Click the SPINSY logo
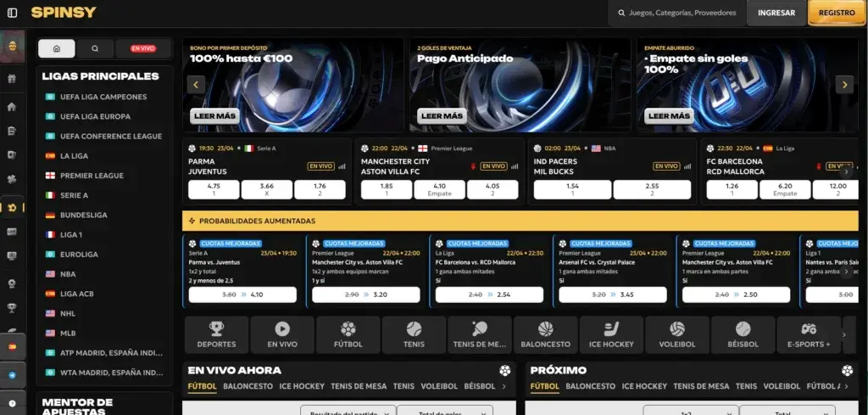 [64, 13]
